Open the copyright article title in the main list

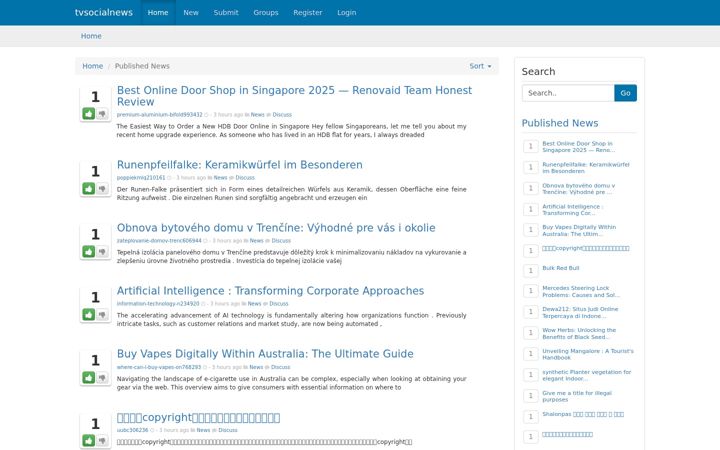(198, 417)
